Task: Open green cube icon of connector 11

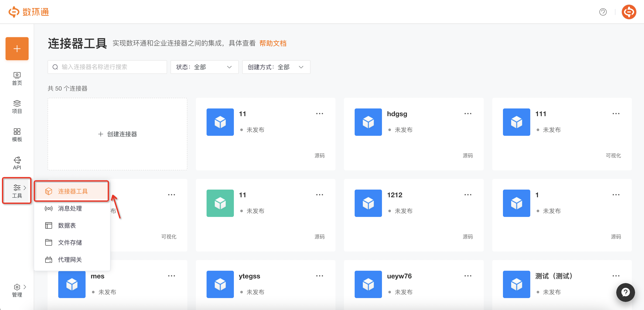Action: [220, 203]
